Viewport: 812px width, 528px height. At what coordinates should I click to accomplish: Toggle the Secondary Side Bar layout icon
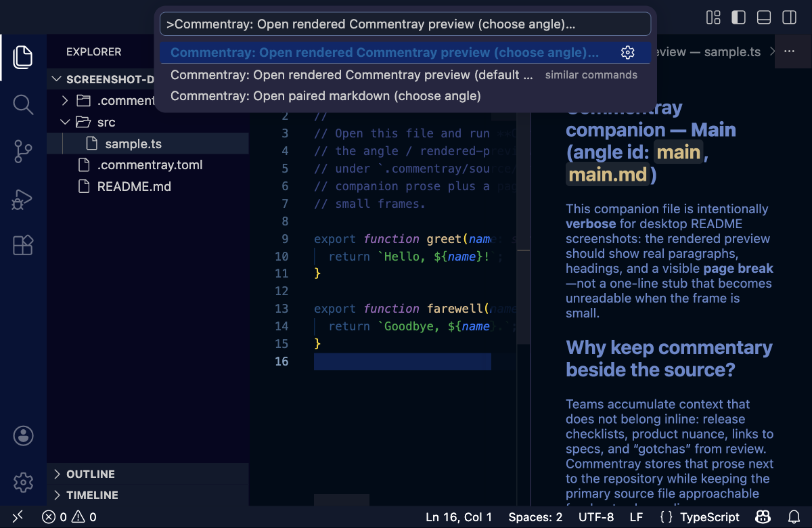pos(789,17)
